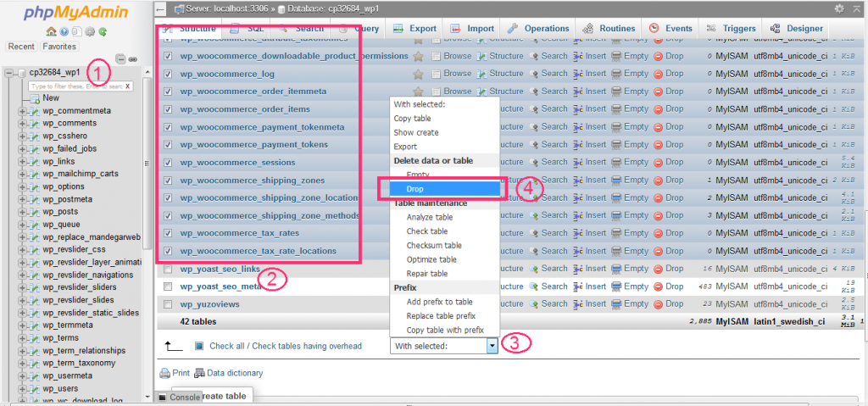The width and height of the screenshot is (868, 406).
Task: Uncheck wp_woocommerce_order_items checkbox
Action: pyautogui.click(x=169, y=109)
